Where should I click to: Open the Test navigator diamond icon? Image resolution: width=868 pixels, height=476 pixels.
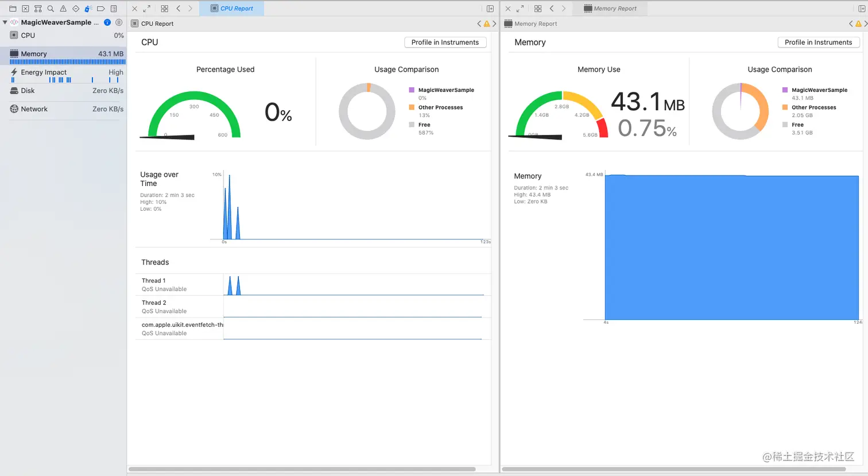pos(76,9)
